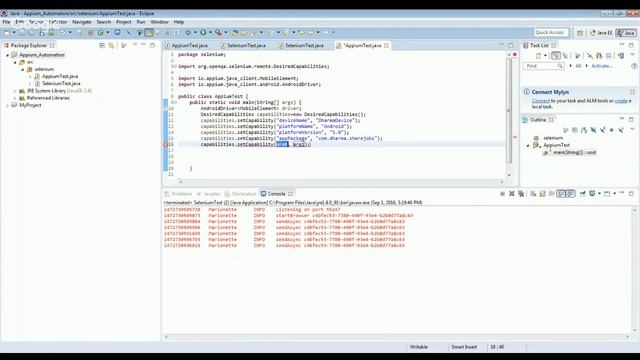Click the Remove All Terminated Launches console icon
The width and height of the screenshot is (640, 360).
tap(521, 193)
